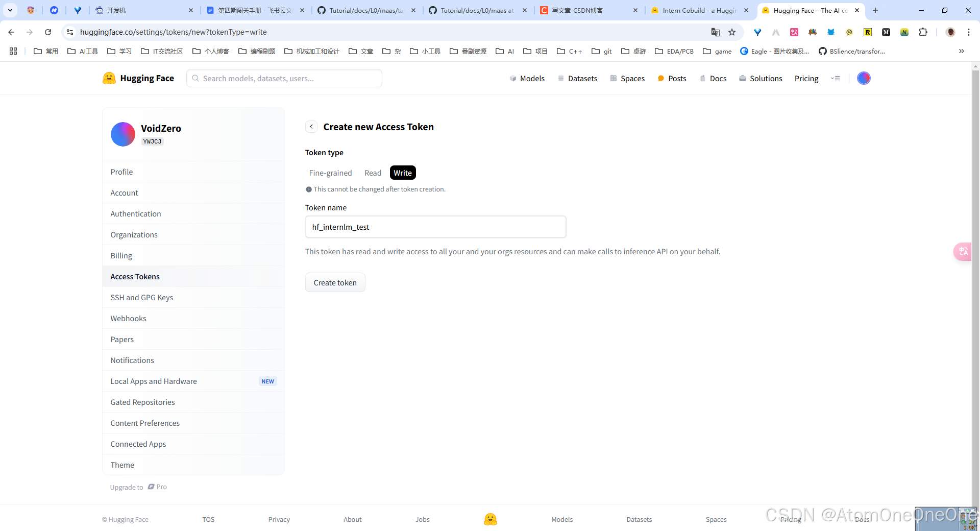This screenshot has width=980, height=531.
Task: Open the Datasets nav item
Action: pos(577,78)
